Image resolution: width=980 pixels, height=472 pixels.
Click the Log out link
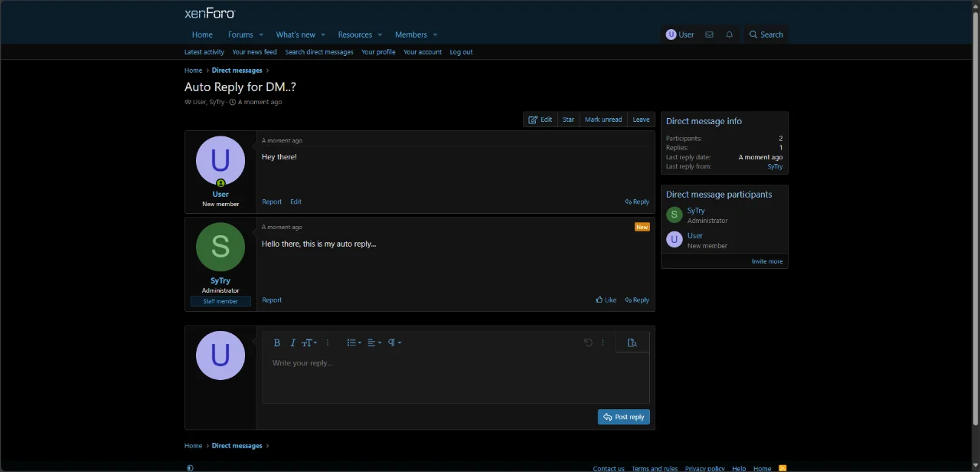point(461,52)
